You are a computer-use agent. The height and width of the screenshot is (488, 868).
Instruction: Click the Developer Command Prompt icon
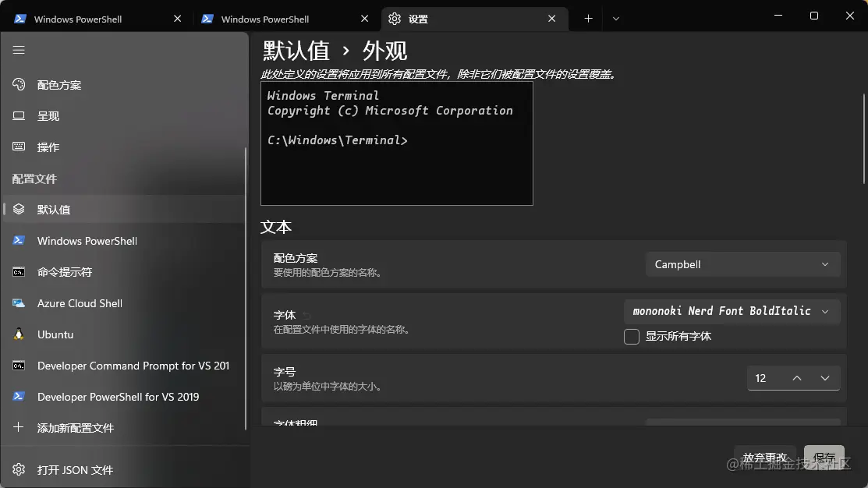pyautogui.click(x=19, y=365)
